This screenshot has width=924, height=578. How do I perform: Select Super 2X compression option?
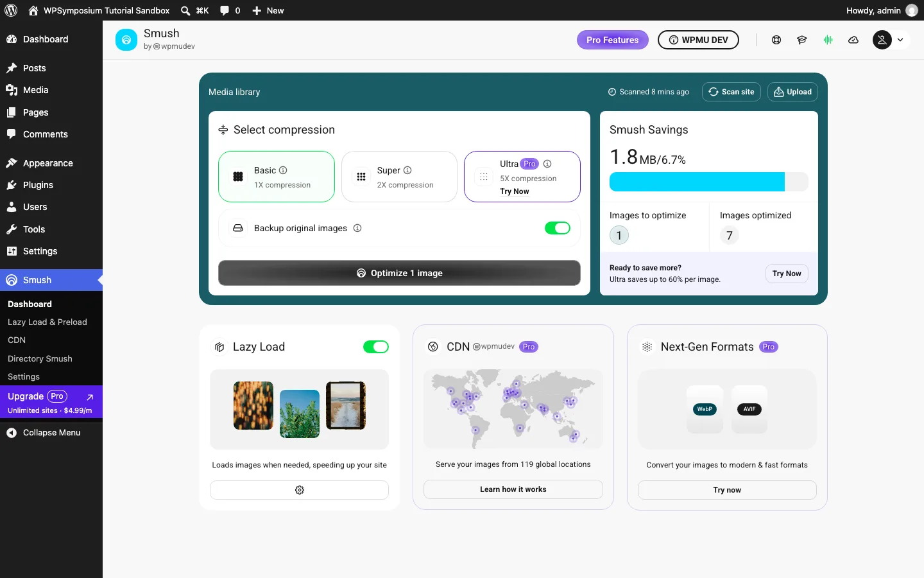point(399,177)
